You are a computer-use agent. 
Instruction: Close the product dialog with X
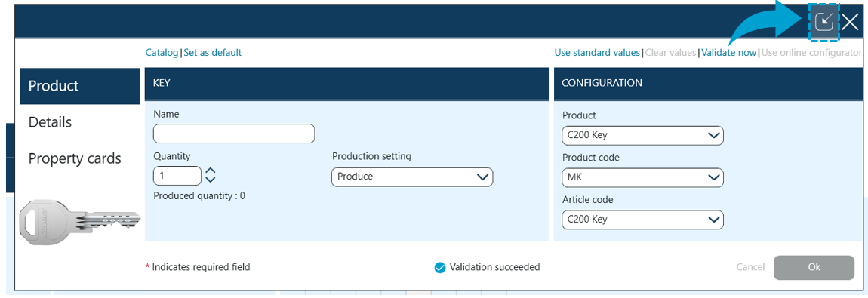[x=850, y=22]
